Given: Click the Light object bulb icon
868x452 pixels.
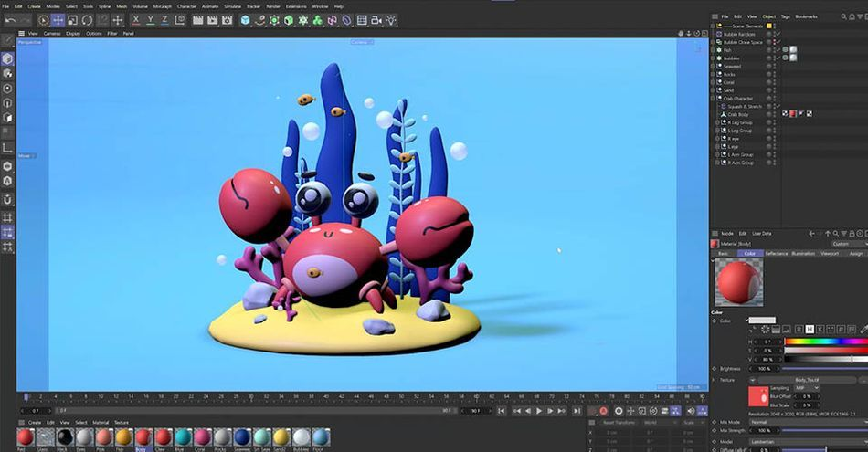Looking at the screenshot, I should tap(391, 20).
